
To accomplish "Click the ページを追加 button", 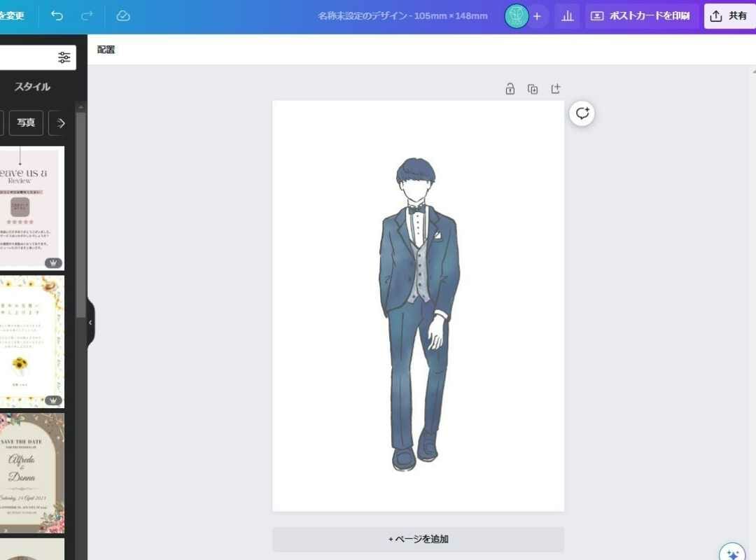I will [418, 539].
